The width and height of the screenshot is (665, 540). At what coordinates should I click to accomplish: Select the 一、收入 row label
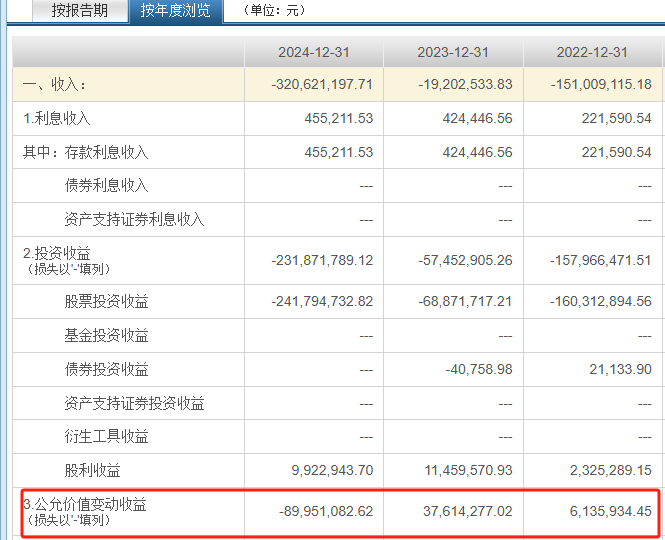[55, 85]
